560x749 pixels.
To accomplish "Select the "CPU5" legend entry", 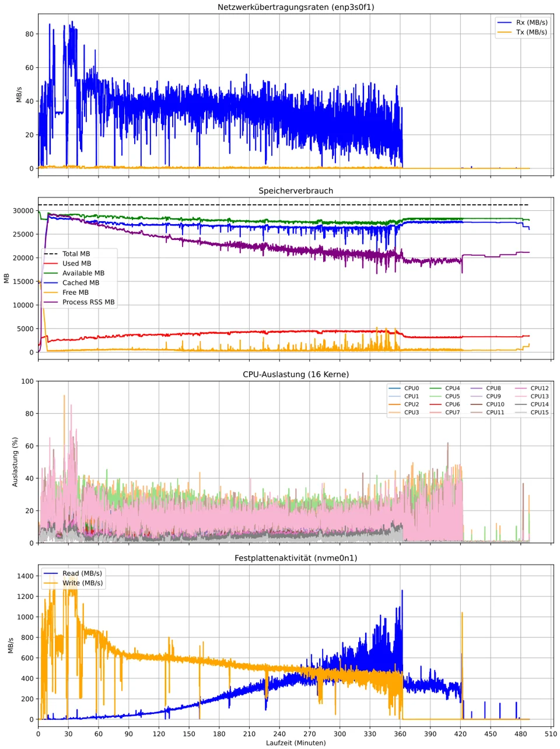I will [444, 396].
